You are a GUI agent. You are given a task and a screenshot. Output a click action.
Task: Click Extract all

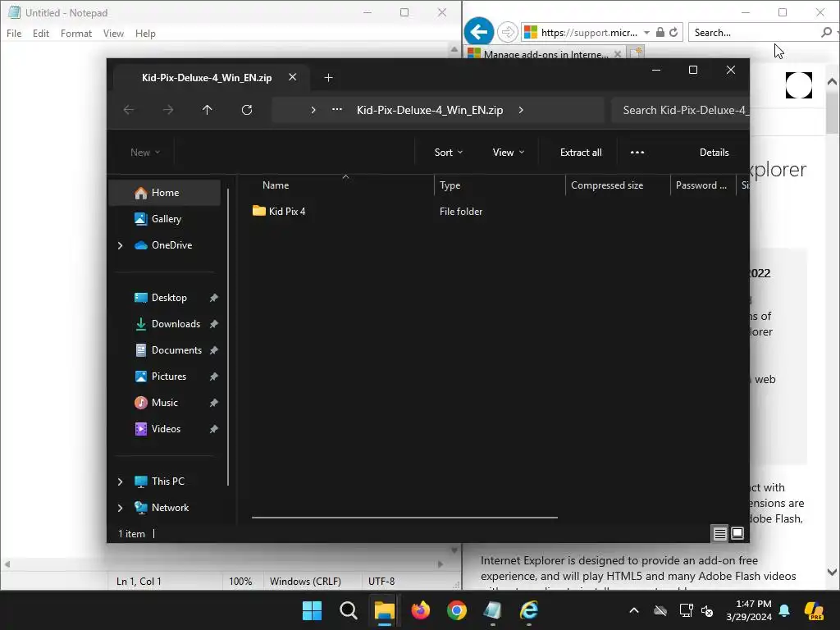581,153
